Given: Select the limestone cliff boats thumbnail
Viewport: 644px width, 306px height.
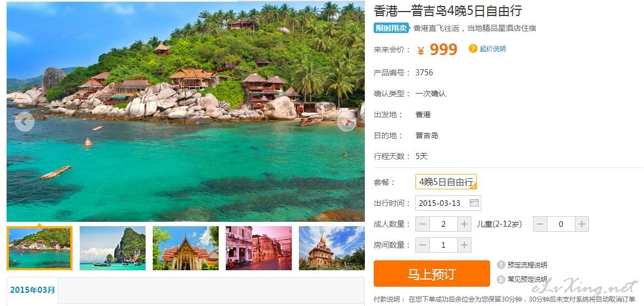Looking at the screenshot, I should (x=113, y=248).
